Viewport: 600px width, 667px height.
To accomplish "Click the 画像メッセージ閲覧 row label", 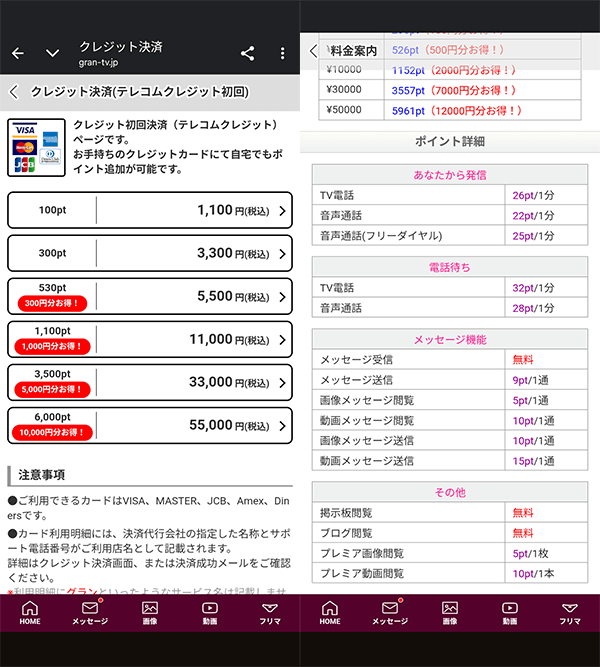I will click(x=367, y=400).
